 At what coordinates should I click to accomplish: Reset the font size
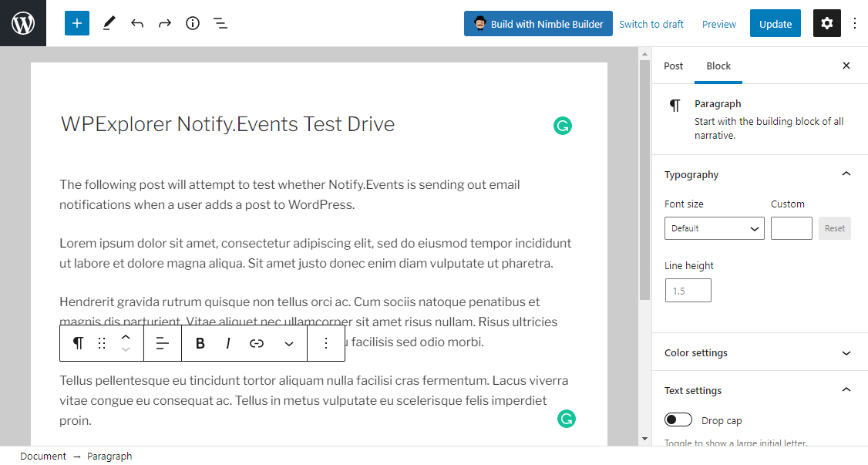tap(834, 228)
